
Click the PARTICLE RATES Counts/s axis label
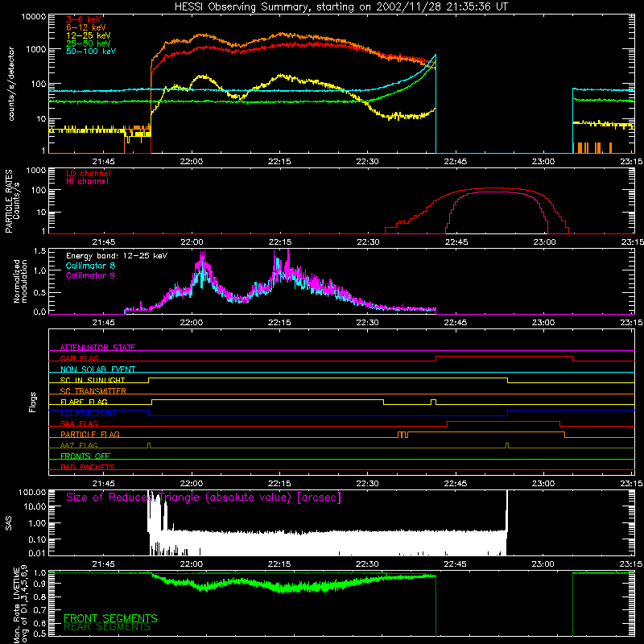12,201
